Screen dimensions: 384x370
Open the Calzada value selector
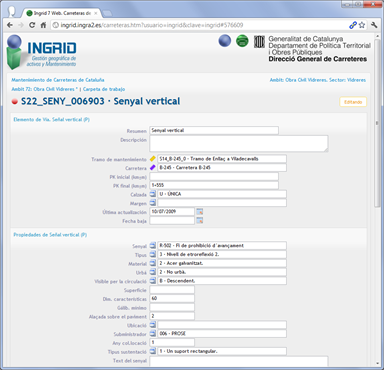(x=153, y=194)
